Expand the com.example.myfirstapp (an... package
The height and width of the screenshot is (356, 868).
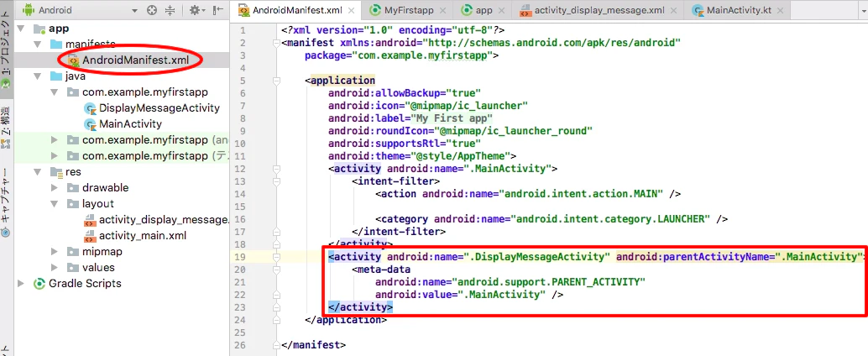pyautogui.click(x=55, y=140)
